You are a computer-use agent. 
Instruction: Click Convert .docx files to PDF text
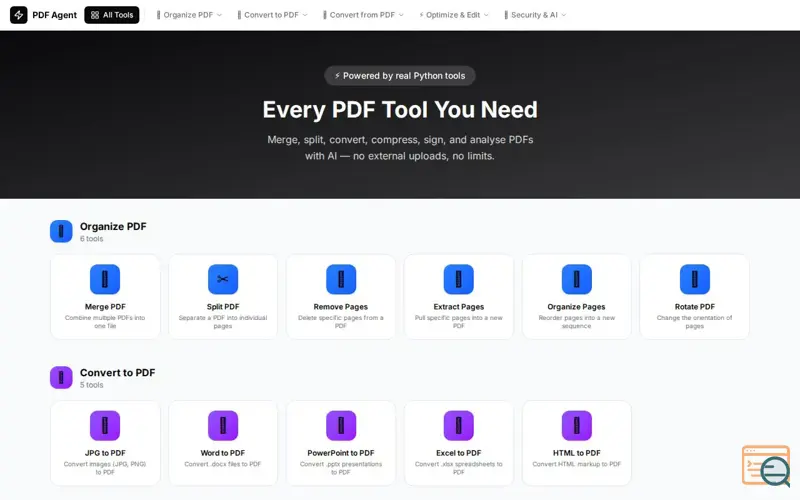point(223,464)
